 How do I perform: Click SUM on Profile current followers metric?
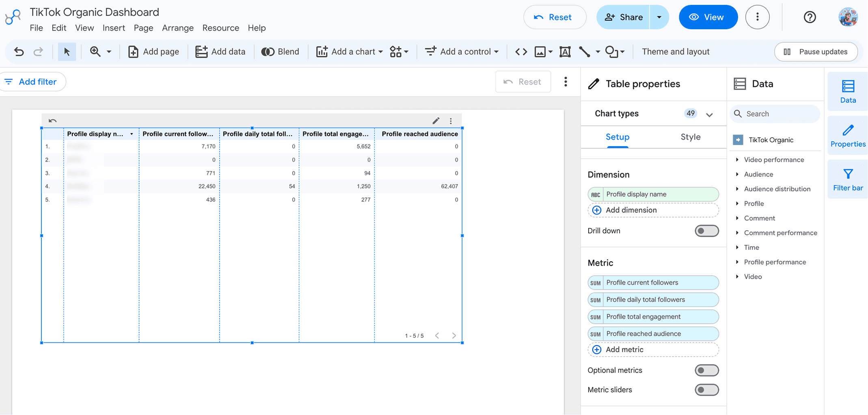[596, 283]
